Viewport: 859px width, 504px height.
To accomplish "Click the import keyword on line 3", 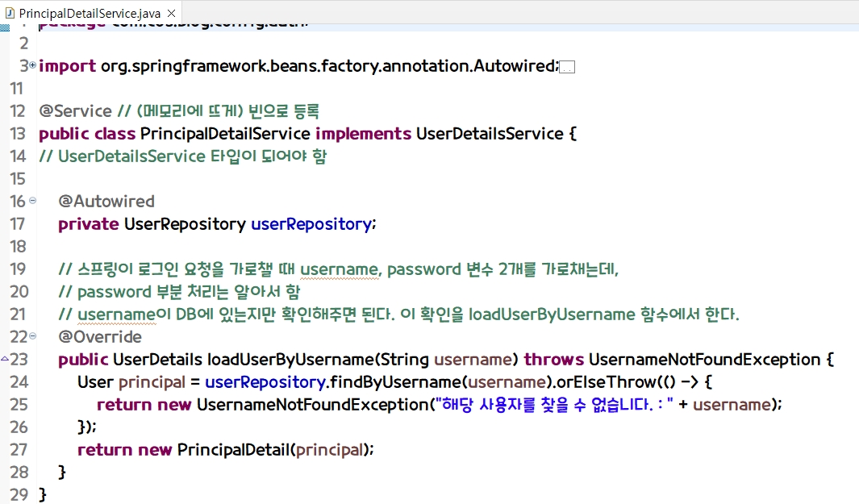I will pyautogui.click(x=68, y=66).
